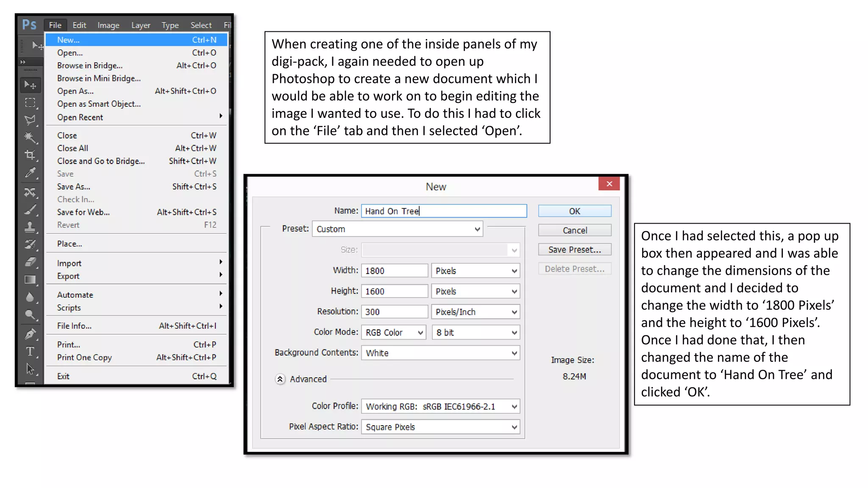Screen dimensions: 868x488
Task: Click the OK button in New dialog
Action: coord(574,211)
